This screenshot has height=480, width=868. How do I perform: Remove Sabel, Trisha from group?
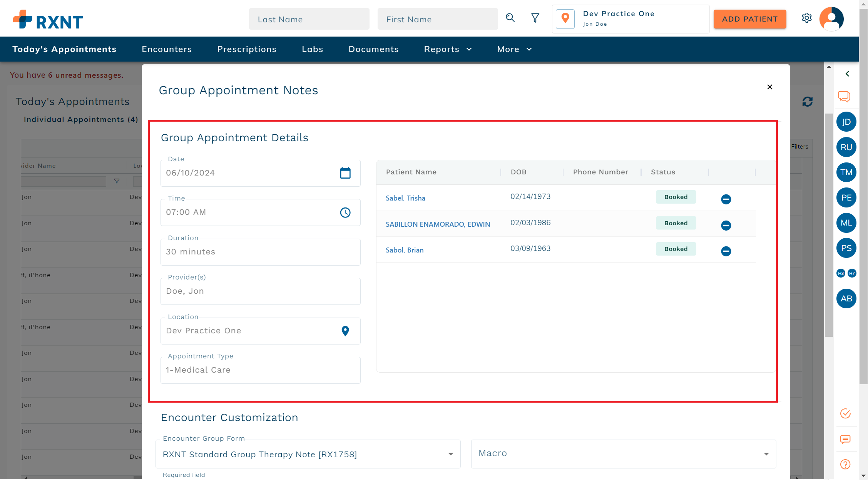coord(726,199)
